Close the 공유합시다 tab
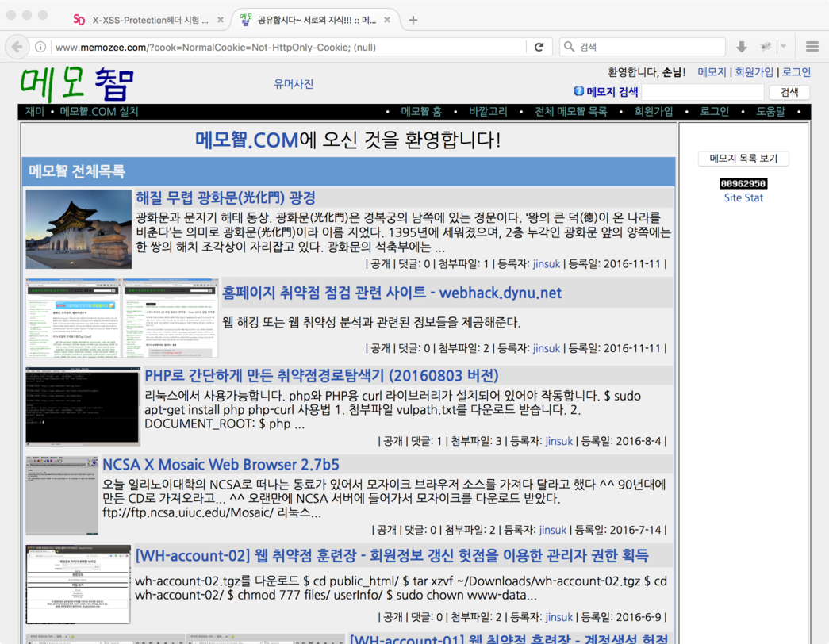 click(387, 20)
